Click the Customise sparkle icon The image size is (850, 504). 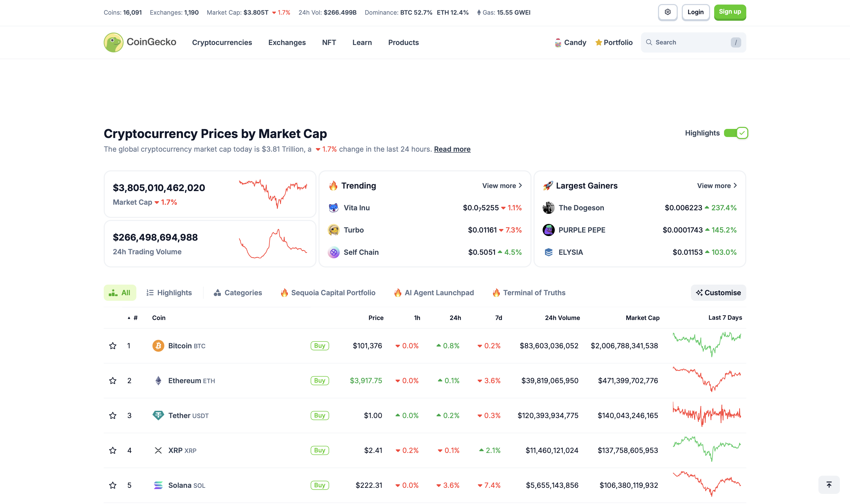(x=699, y=292)
